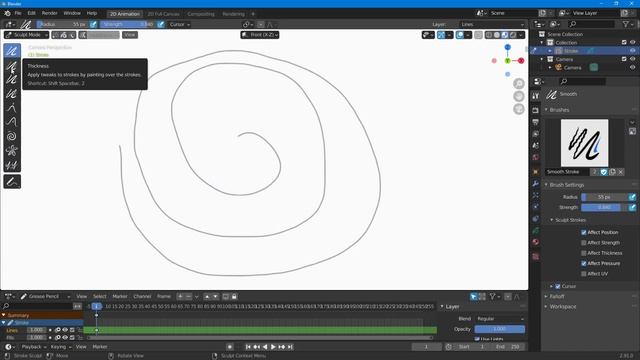Open the Sculpt Mode dropdown
The image size is (640, 360).
[27, 35]
